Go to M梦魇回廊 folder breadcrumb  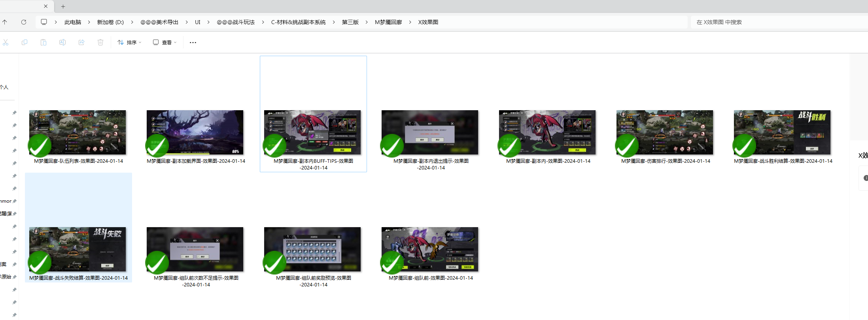(388, 22)
